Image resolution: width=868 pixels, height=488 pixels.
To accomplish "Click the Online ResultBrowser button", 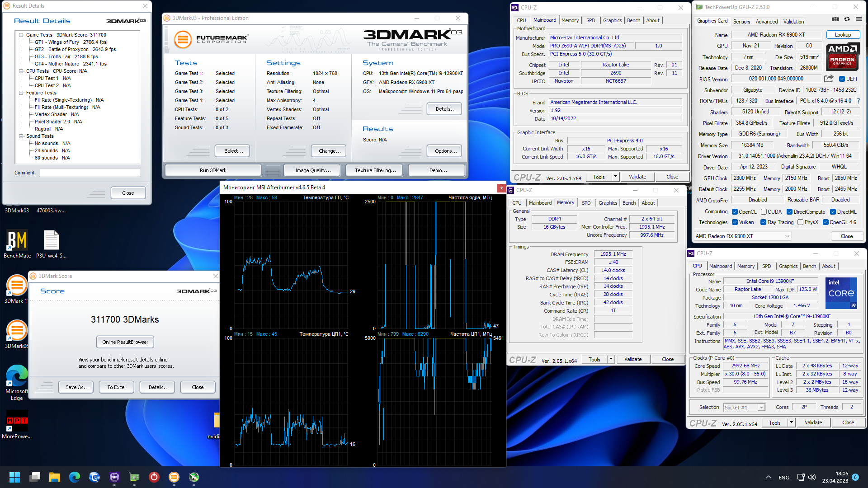I will (x=125, y=342).
